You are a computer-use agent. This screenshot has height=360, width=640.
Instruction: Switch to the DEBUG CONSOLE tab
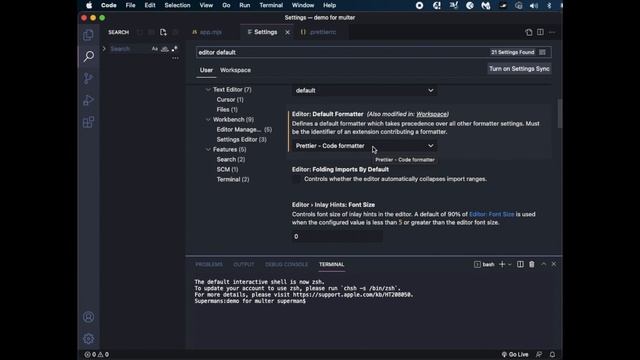point(287,264)
